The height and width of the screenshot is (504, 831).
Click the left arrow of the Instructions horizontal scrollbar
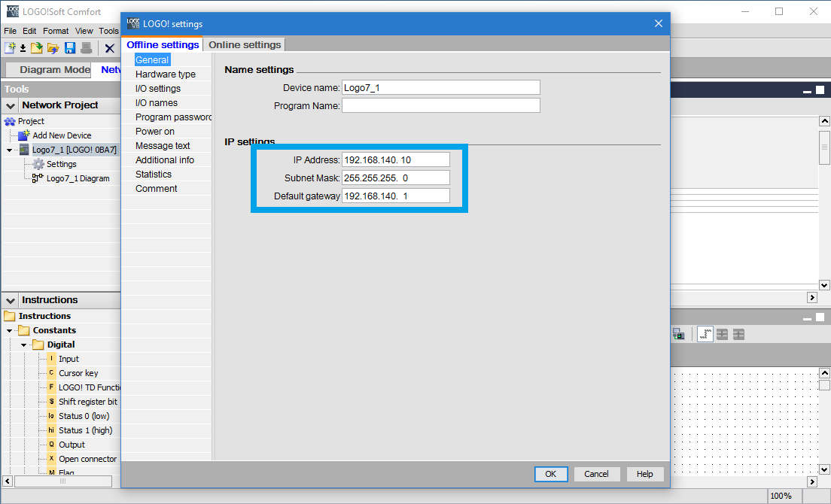click(x=8, y=481)
